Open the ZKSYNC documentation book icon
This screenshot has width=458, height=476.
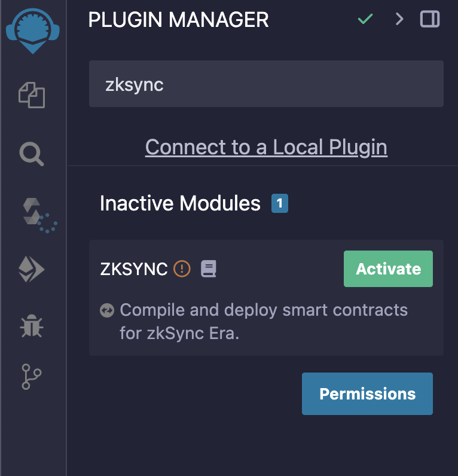(208, 269)
